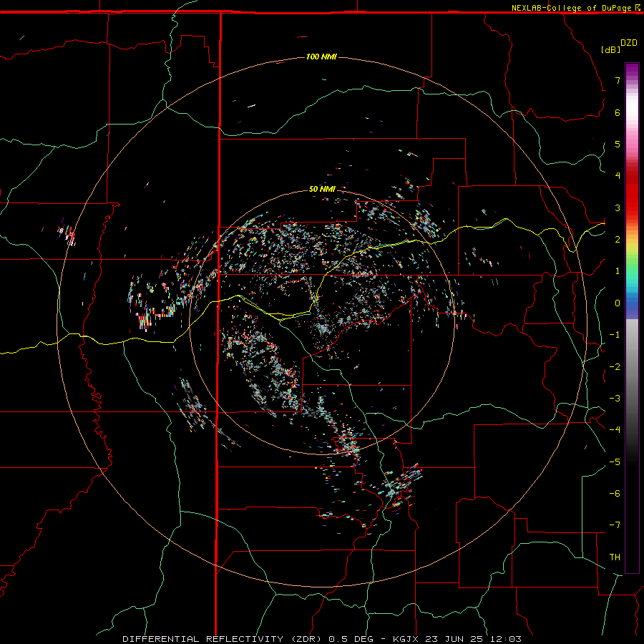644x644 pixels.
Task: Pick the gray band near -2 dB
Action: pos(632,366)
